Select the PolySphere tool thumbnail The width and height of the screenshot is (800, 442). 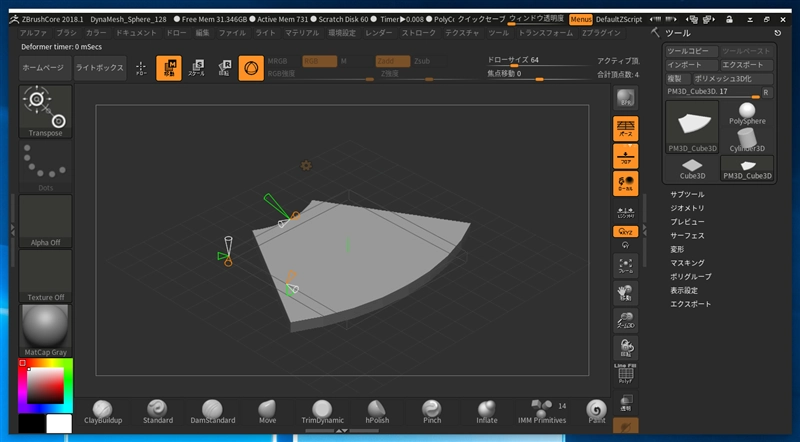tap(747, 113)
